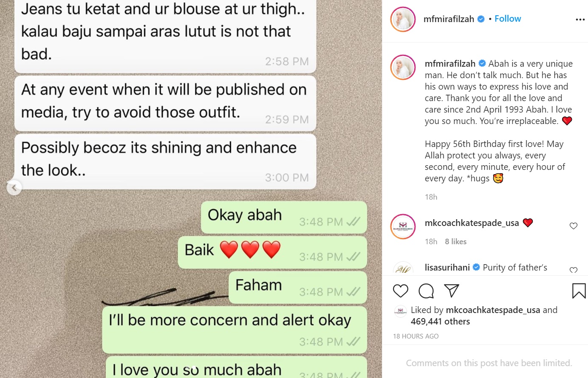The image size is (588, 378).
Task: Share post via paper plane icon
Action: (x=452, y=291)
